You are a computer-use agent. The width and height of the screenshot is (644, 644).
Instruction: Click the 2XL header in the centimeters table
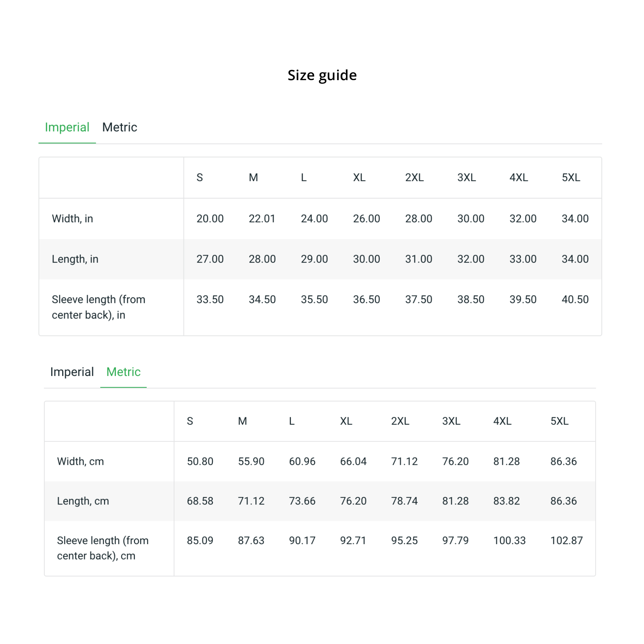click(x=400, y=421)
